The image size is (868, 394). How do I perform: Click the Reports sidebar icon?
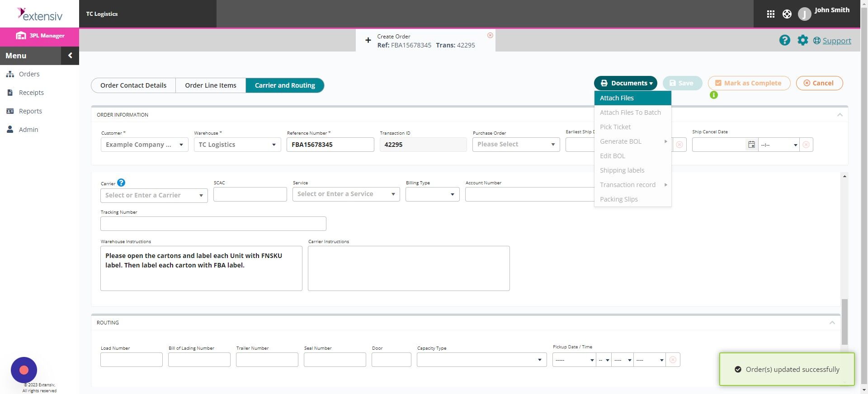pos(10,111)
